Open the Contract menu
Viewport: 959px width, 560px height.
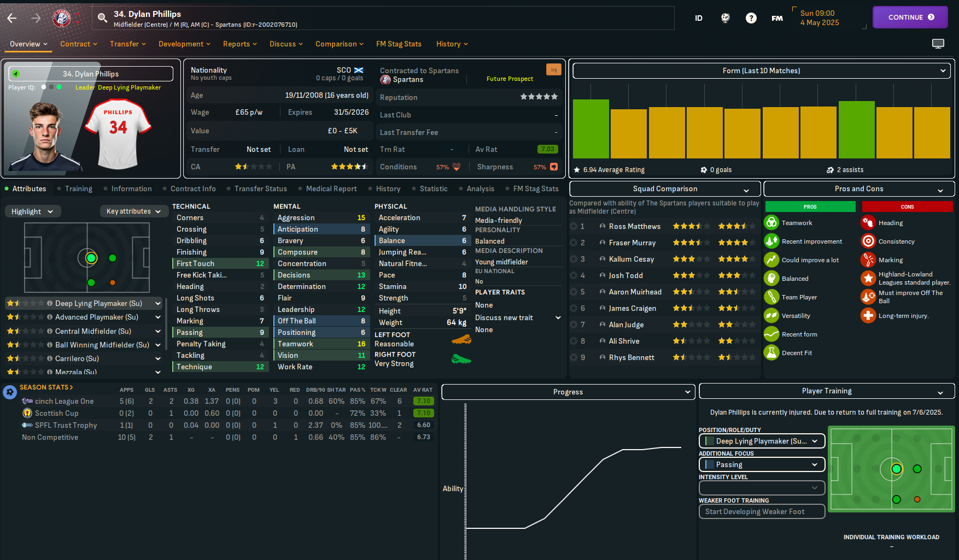click(x=78, y=44)
